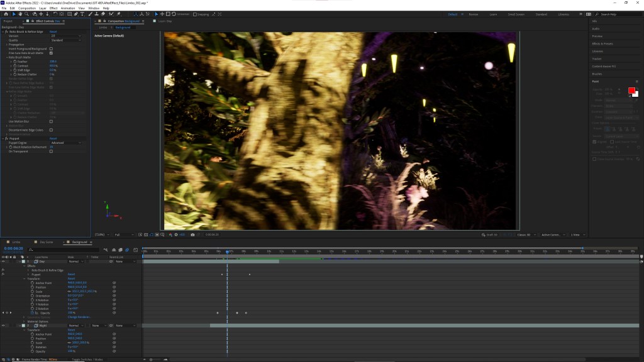Select the Hand tool
This screenshot has height=362, width=644.
pos(20,14)
